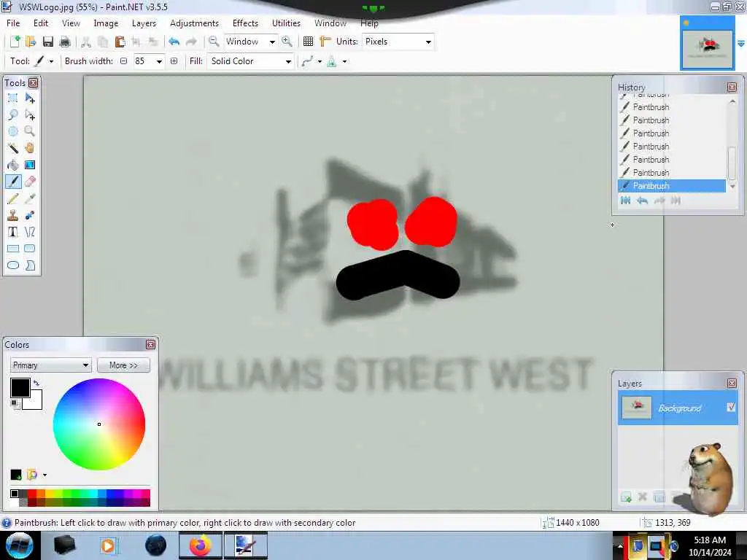Select the Color Picker tool

[29, 198]
